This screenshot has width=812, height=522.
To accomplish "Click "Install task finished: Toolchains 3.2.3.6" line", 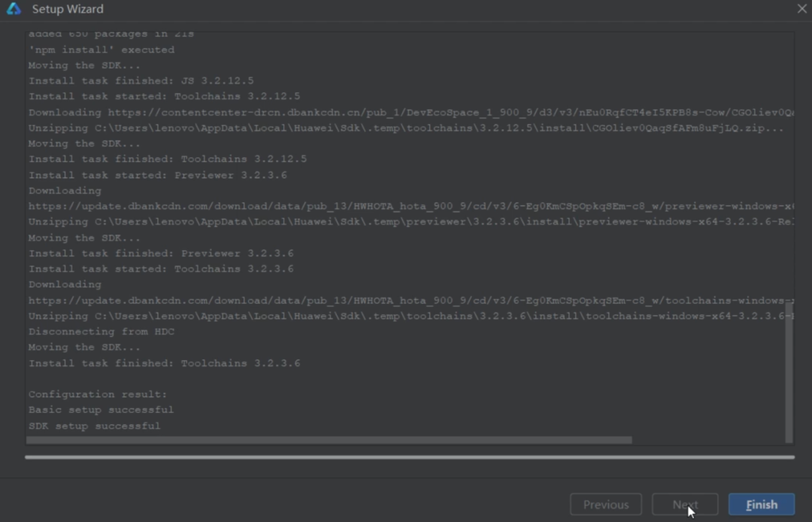I will [x=164, y=363].
